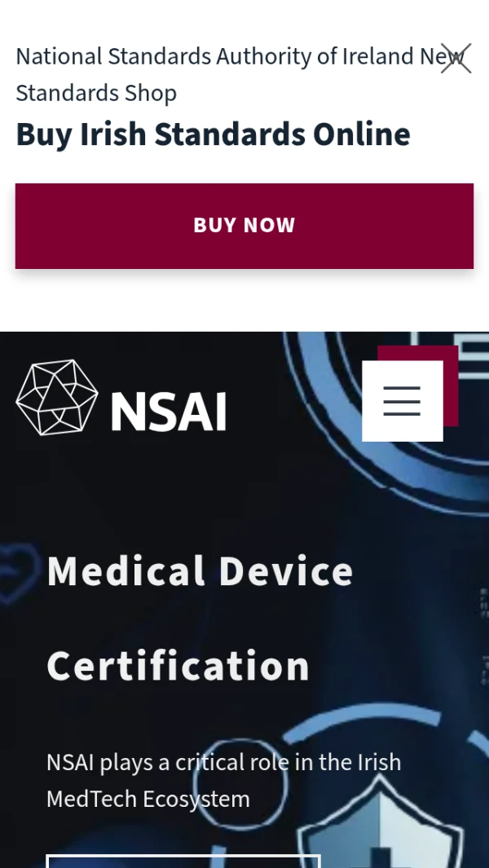Open the hamburger navigation menu
This screenshot has height=868, width=489.
[x=402, y=401]
